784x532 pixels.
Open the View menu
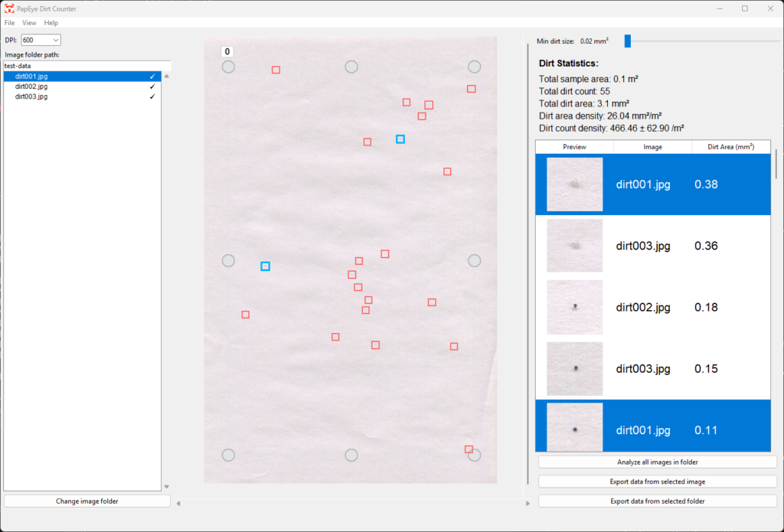tap(29, 23)
